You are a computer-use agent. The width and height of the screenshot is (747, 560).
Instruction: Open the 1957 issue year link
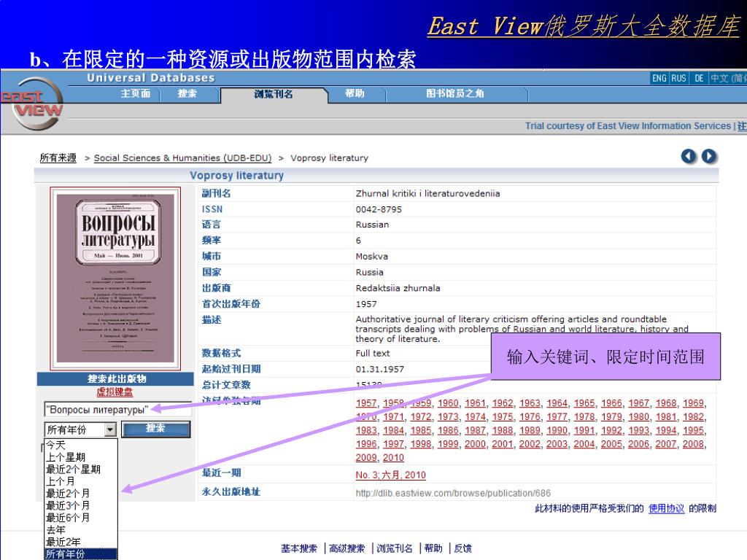[x=366, y=402]
